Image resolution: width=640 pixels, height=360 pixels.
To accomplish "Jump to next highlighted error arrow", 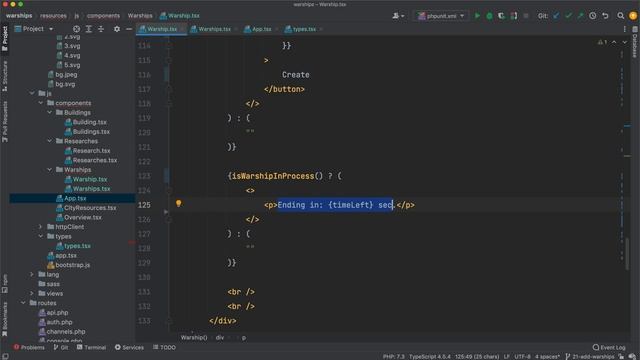I will (624, 42).
